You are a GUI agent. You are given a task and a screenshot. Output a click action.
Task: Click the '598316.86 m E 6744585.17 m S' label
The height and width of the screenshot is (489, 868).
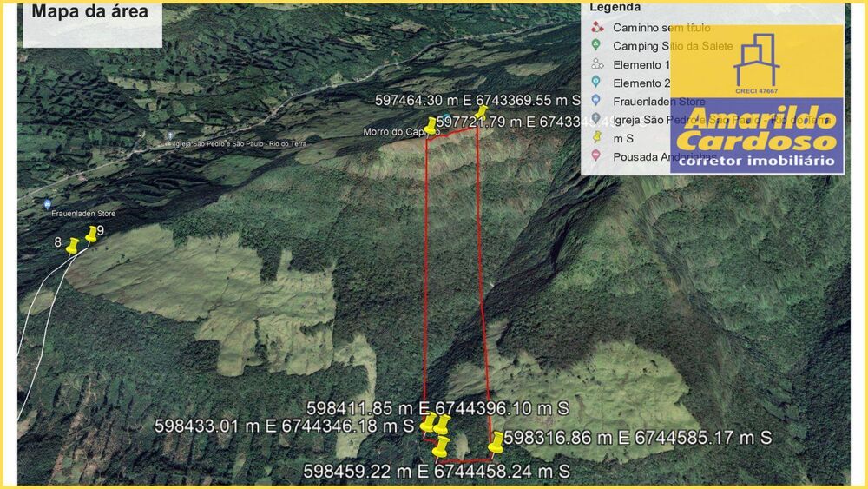point(638,438)
